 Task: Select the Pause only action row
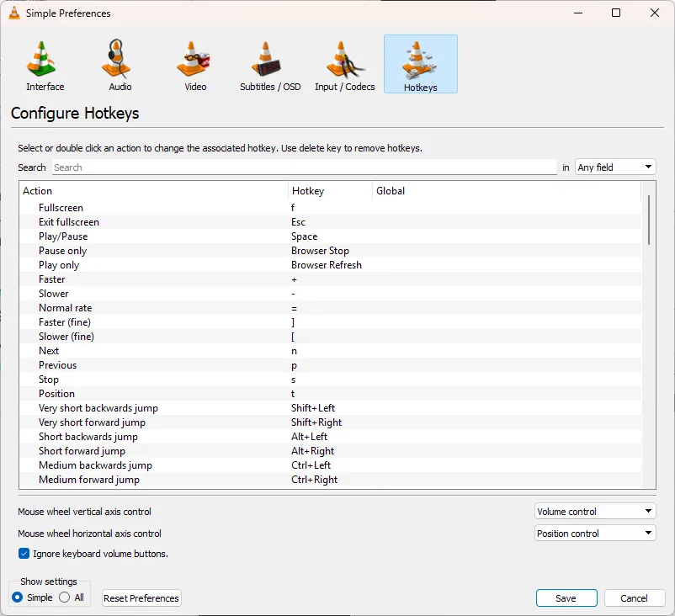point(330,251)
